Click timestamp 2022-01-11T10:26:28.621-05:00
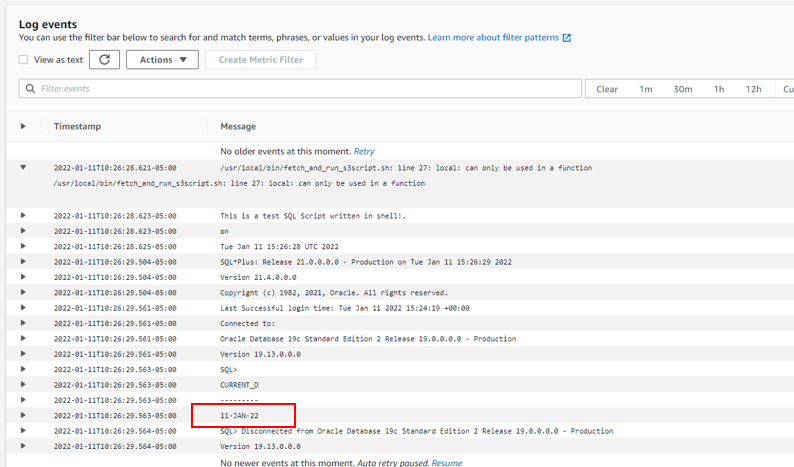 coord(115,168)
